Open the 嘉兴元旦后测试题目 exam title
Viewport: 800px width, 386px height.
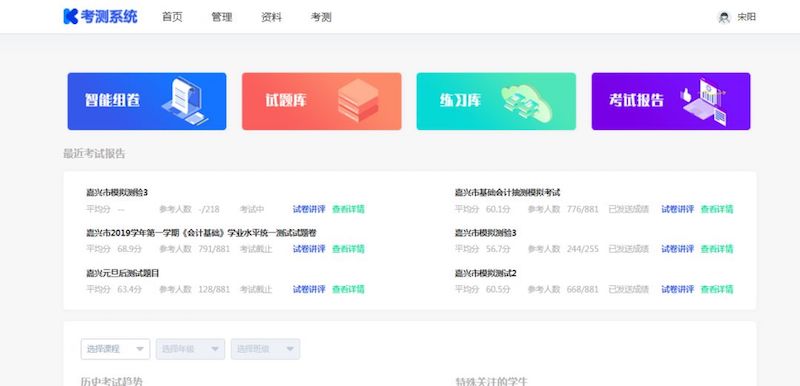coord(123,273)
